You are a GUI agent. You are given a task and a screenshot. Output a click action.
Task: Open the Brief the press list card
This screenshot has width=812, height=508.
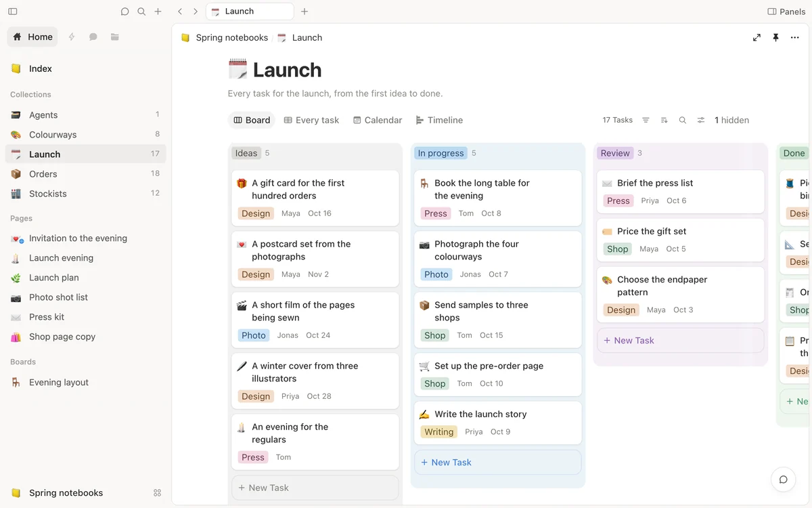pyautogui.click(x=680, y=192)
